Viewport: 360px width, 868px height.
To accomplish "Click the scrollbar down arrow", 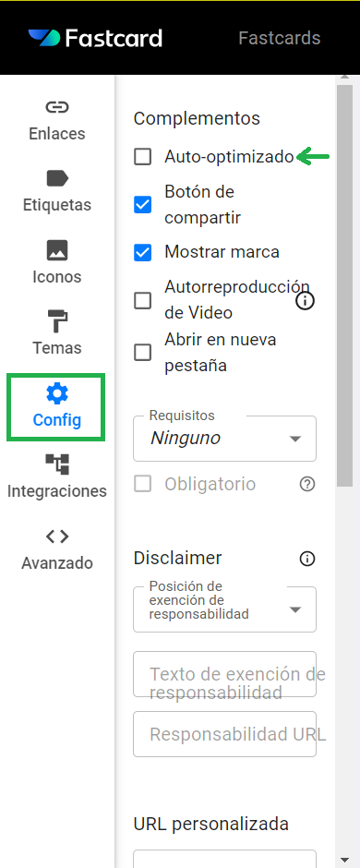I will click(x=344, y=860).
